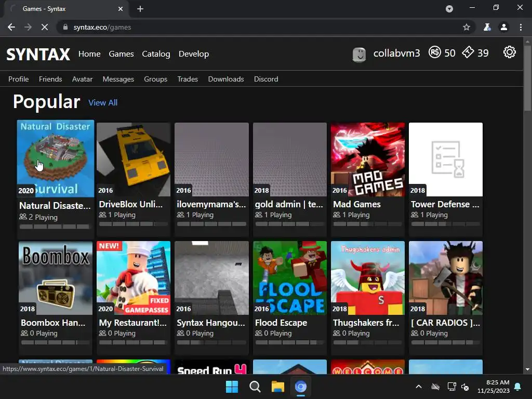Bookmark this page with star icon
Viewport: 532px width, 399px height.
tap(467, 27)
